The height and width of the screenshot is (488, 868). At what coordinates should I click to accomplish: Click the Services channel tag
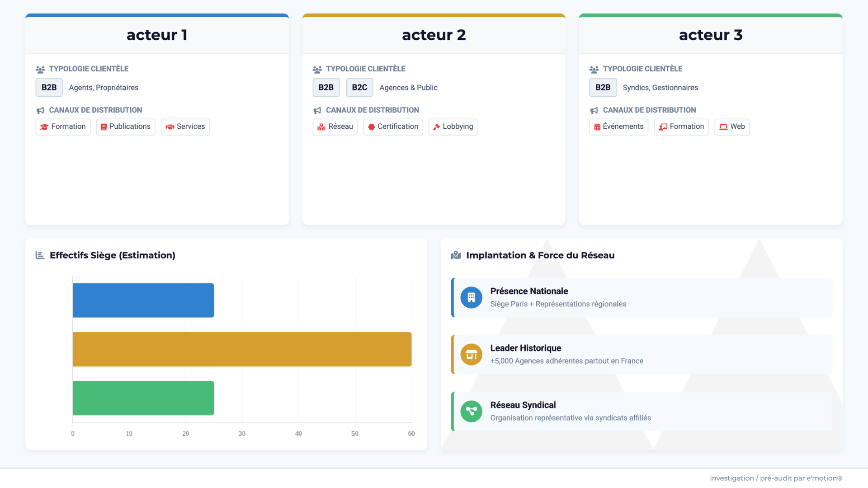[x=185, y=127]
